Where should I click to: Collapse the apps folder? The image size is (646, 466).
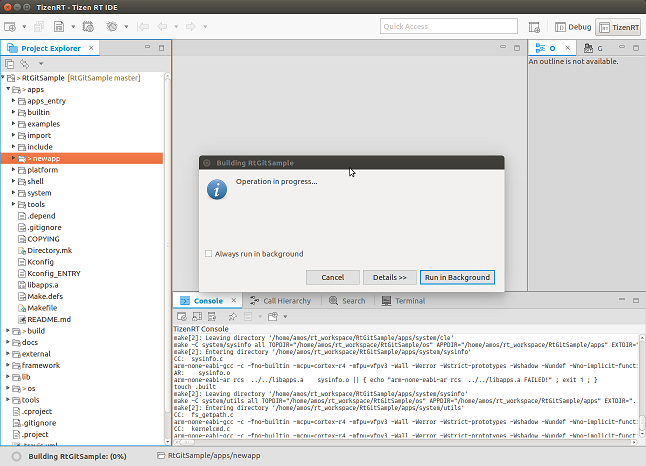click(x=8, y=89)
